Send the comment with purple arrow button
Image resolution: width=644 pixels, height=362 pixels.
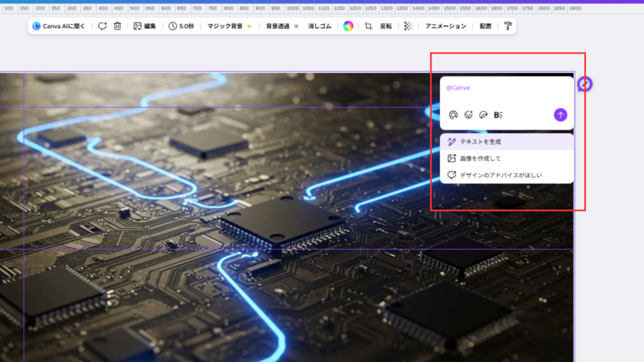tap(560, 115)
